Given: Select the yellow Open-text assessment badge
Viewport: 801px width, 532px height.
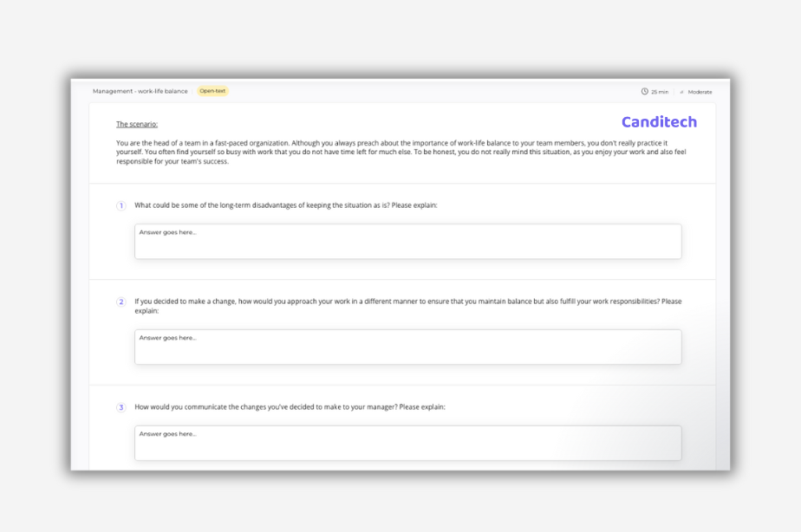Looking at the screenshot, I should tap(214, 90).
